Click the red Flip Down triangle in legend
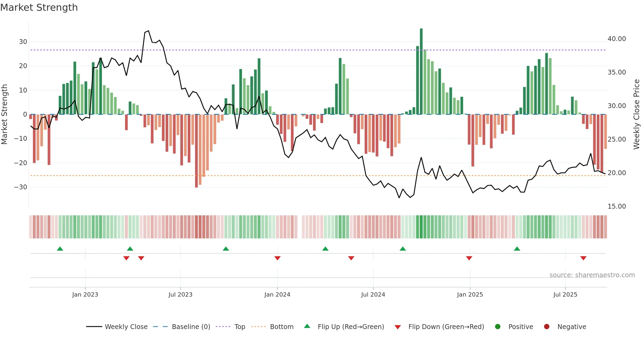644x362 pixels. 398,327
